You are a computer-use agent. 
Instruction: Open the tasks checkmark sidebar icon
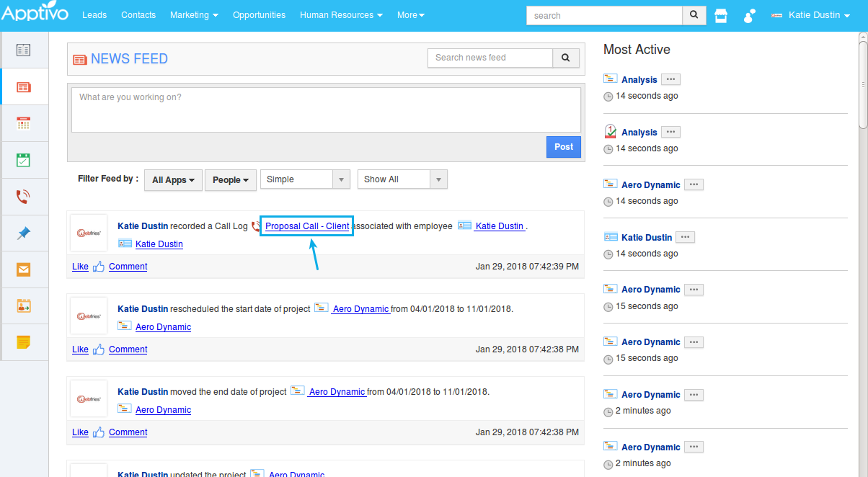(24, 160)
